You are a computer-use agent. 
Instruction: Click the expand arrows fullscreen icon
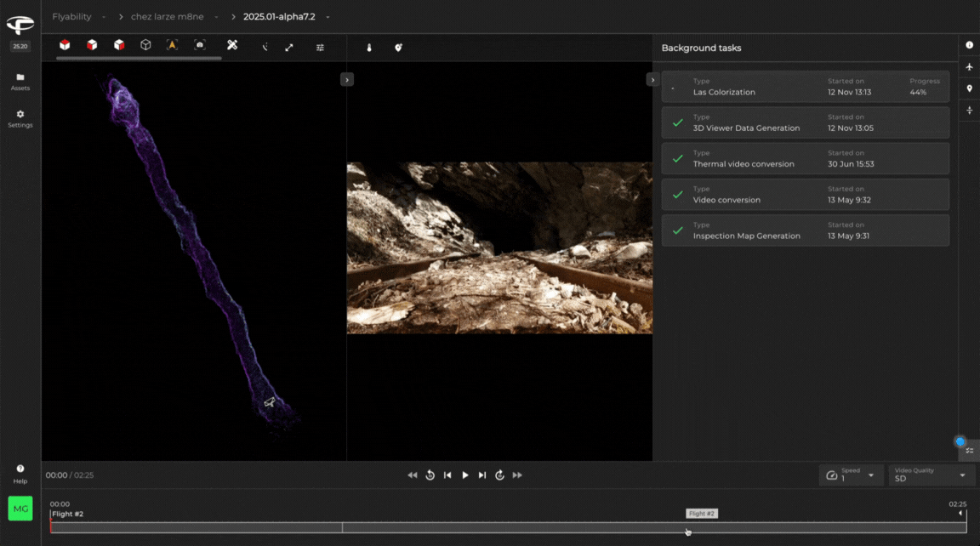pos(289,48)
